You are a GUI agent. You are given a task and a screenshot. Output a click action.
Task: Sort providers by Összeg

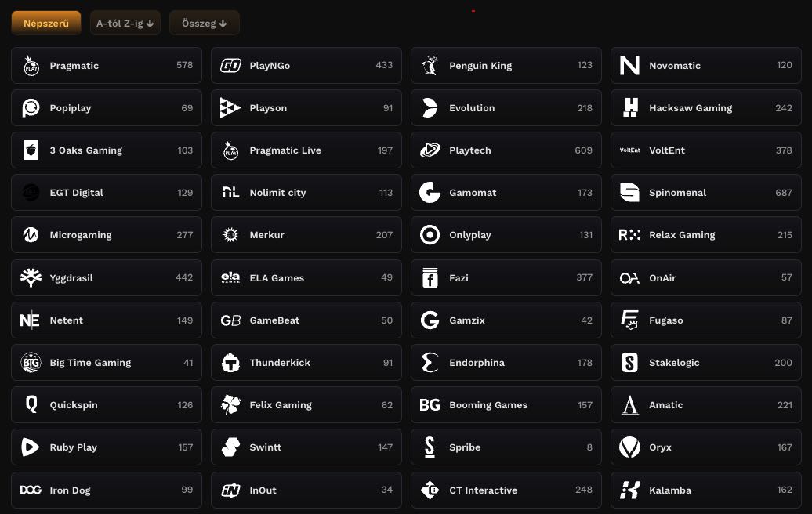click(x=204, y=24)
